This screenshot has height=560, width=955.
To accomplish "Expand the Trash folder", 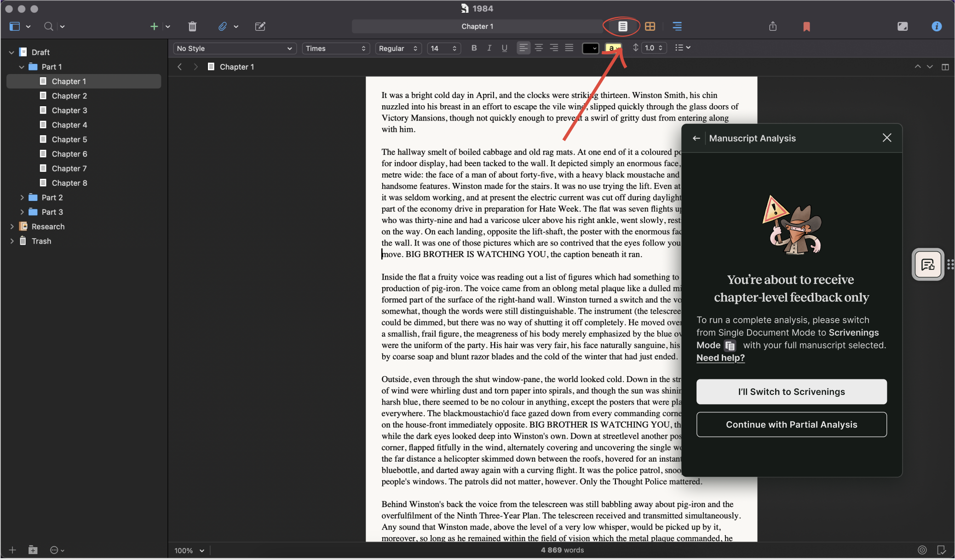I will tap(12, 241).
